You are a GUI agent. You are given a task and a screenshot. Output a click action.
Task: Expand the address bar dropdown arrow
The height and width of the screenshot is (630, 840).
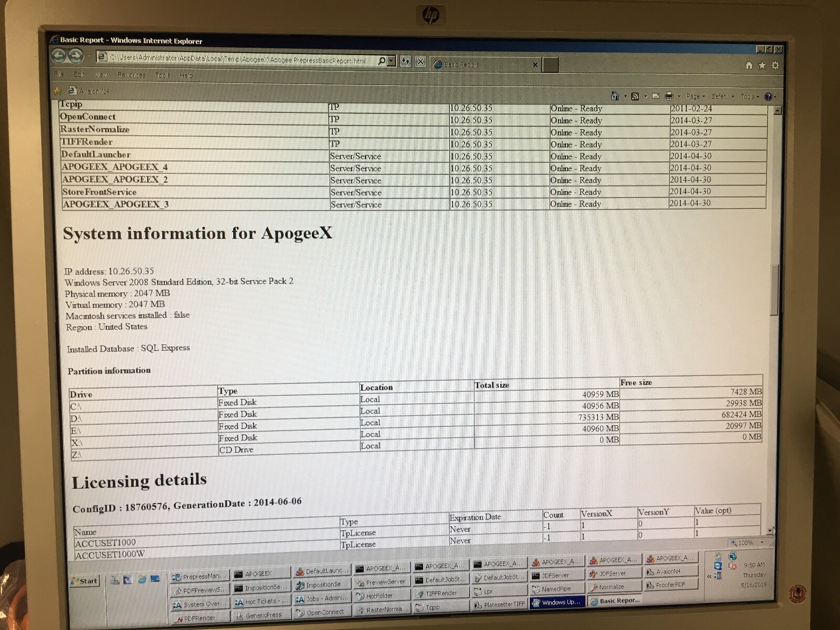[391, 61]
